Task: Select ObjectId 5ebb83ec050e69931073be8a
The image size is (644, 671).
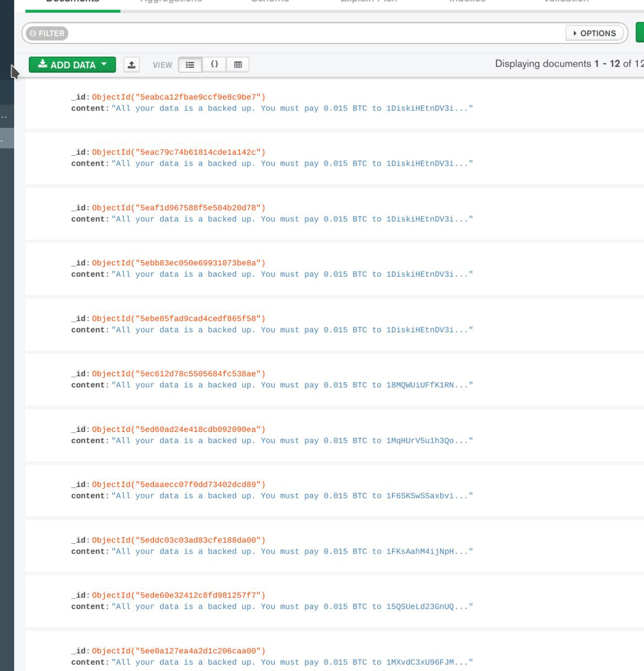Action: point(179,263)
